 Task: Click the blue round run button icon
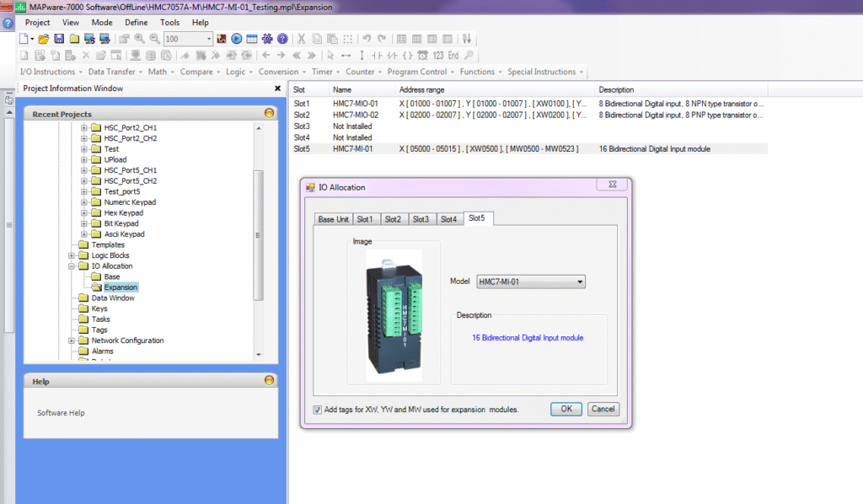click(237, 39)
